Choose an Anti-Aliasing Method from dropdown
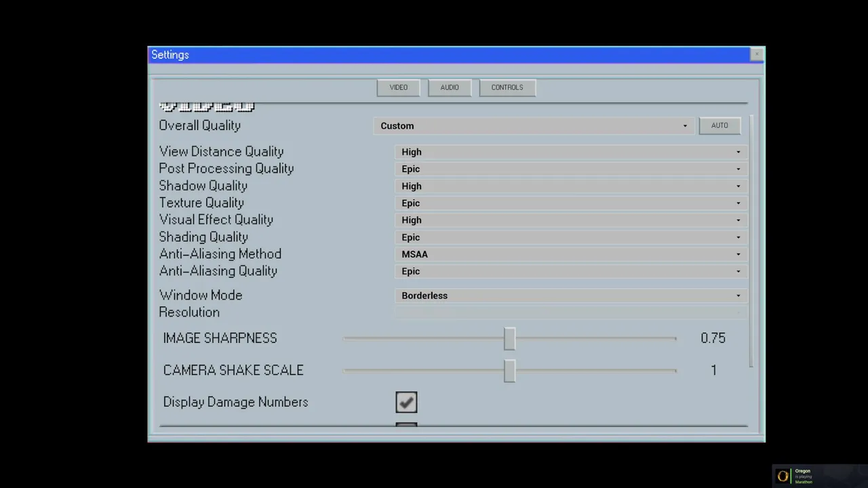 tap(570, 254)
